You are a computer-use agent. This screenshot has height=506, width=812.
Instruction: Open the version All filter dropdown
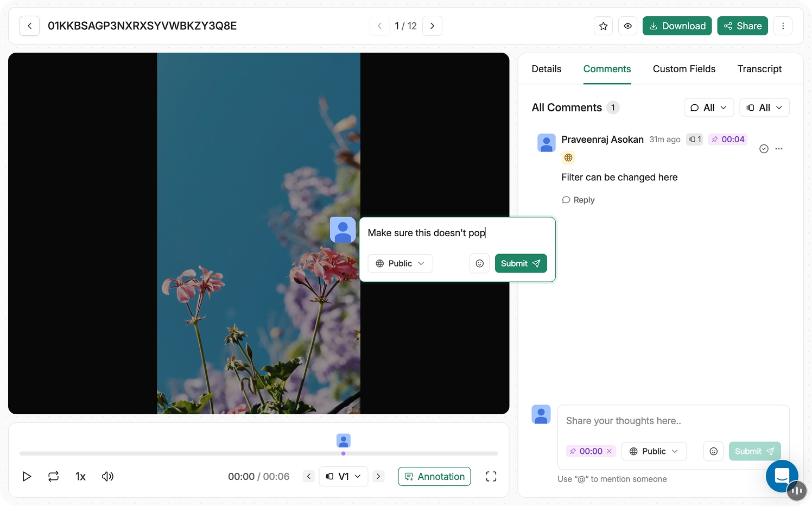[764, 107]
